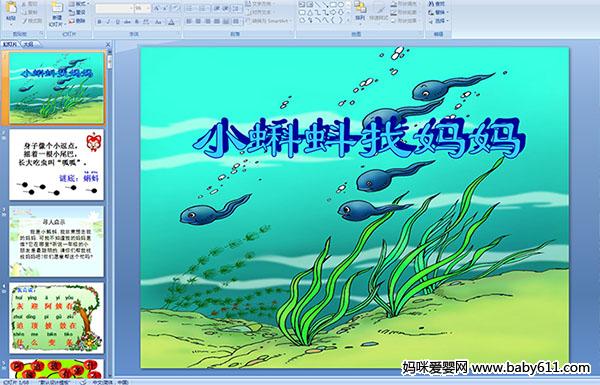
Task: Click Convert to SmartArt button
Action: point(268,21)
